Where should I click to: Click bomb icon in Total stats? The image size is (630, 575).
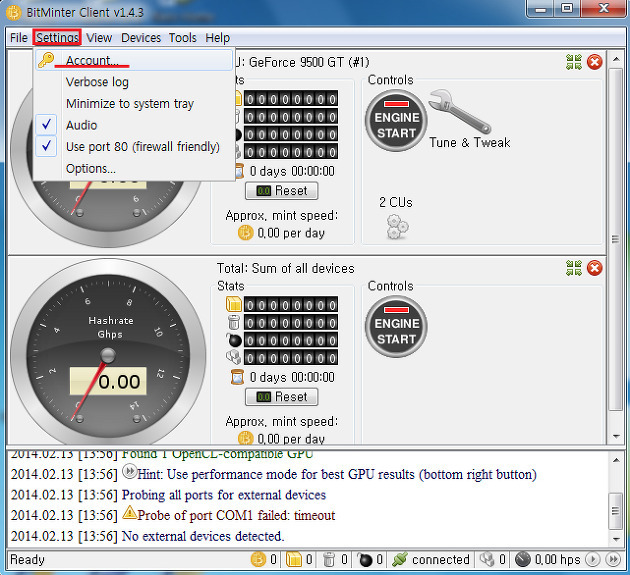(x=234, y=340)
